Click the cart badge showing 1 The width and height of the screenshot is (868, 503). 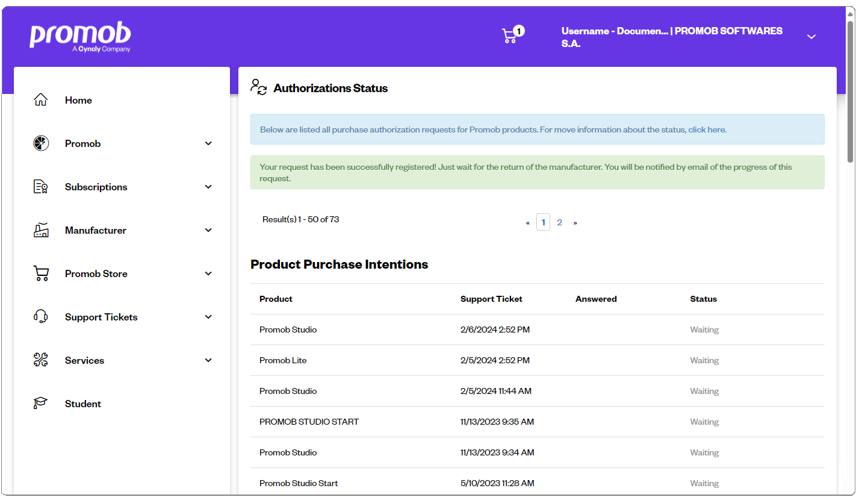519,31
